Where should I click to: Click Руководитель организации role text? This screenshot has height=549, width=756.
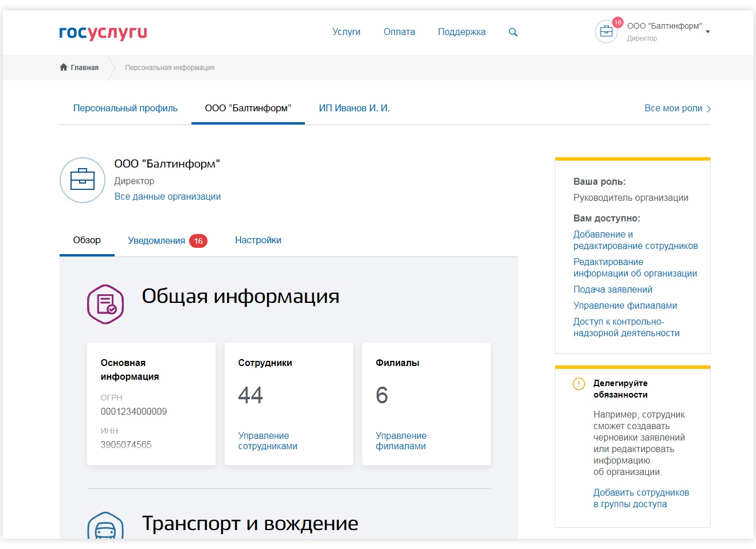[630, 197]
